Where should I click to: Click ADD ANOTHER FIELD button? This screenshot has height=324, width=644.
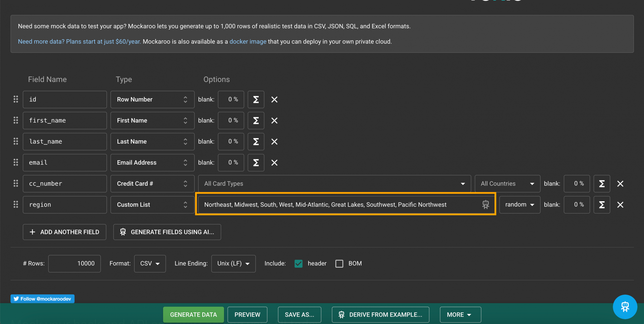64,232
